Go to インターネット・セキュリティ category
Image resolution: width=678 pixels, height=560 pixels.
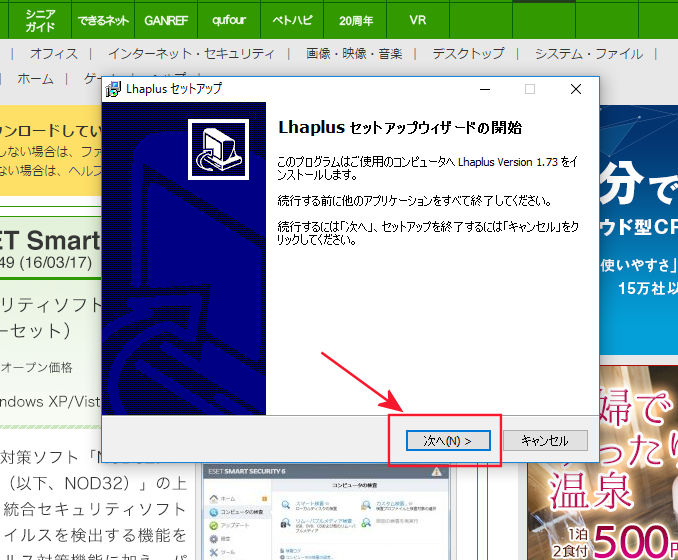coord(191,54)
